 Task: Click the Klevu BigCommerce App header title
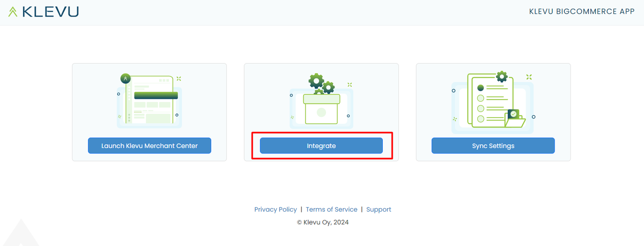582,12
